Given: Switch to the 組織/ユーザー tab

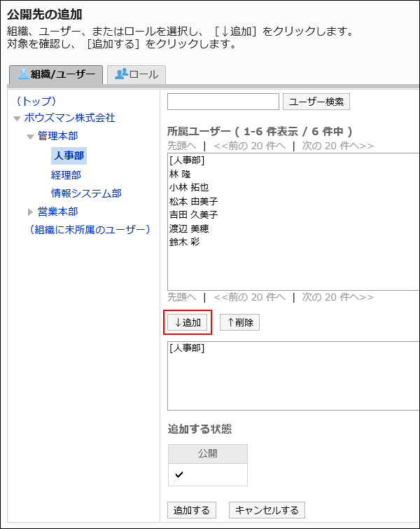Looking at the screenshot, I should pyautogui.click(x=56, y=74).
